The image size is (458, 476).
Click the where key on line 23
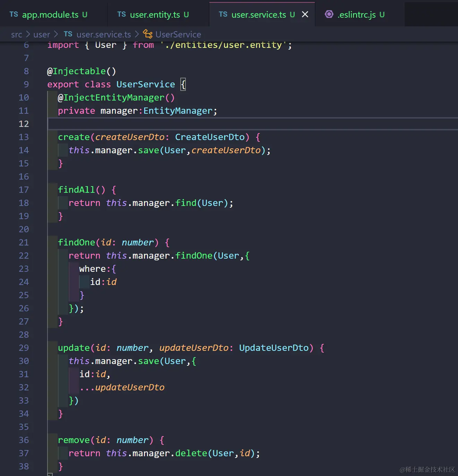93,269
